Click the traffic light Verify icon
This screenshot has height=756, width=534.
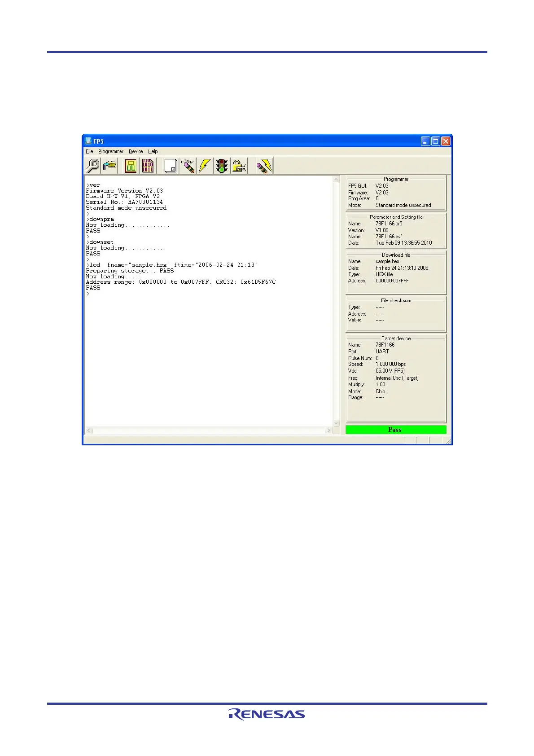click(x=222, y=166)
